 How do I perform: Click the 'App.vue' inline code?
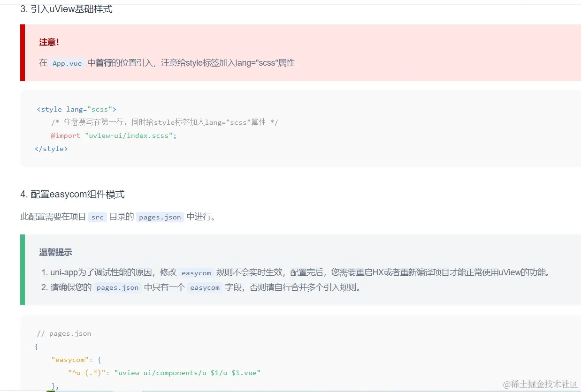[x=67, y=63]
